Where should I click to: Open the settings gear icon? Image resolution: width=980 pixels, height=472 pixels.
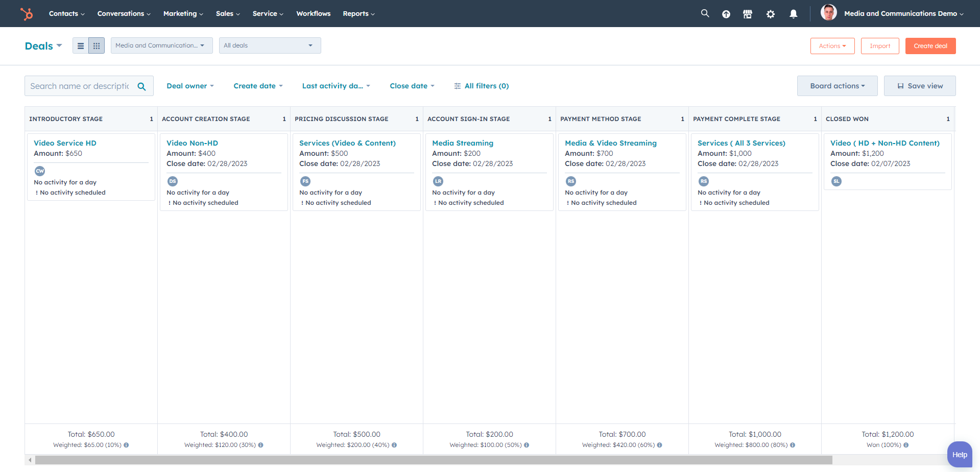[x=771, y=14]
